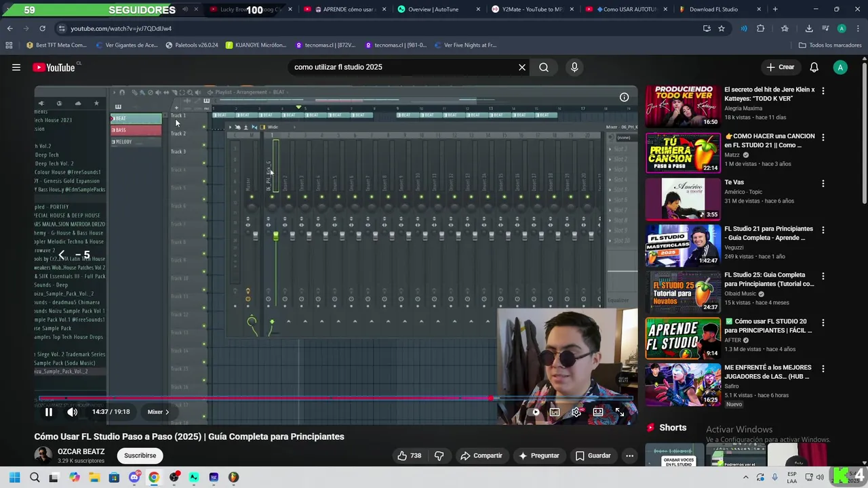The image size is (868, 488).
Task: Start voice search with the microphone
Action: coord(574,67)
